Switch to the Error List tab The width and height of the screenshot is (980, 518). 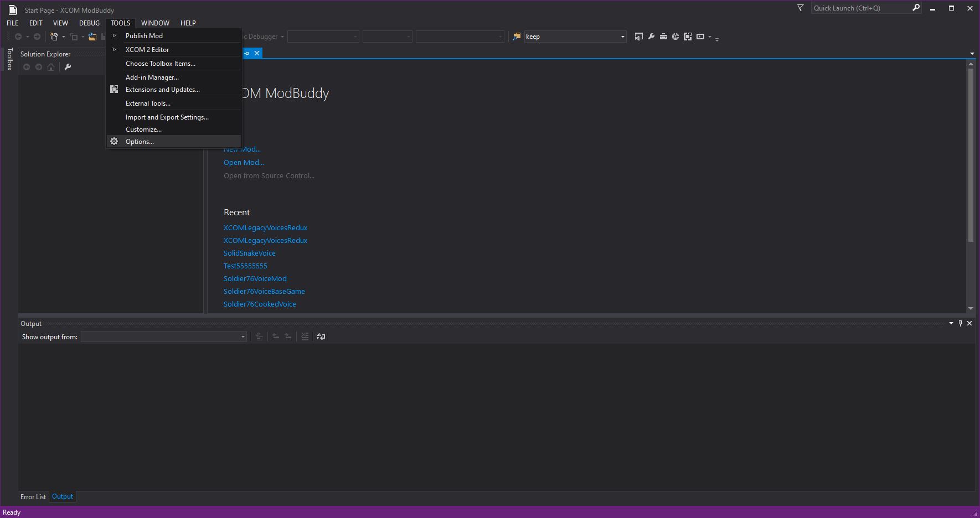click(x=33, y=496)
